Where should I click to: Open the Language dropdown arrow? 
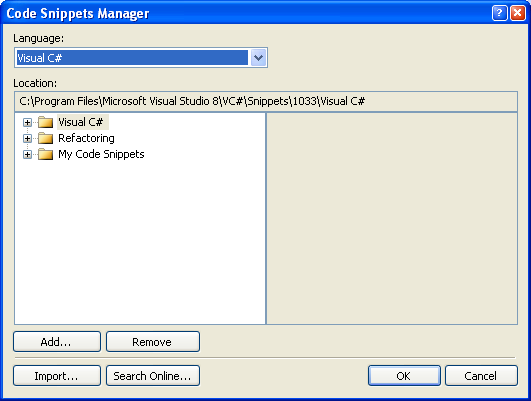pyautogui.click(x=258, y=58)
